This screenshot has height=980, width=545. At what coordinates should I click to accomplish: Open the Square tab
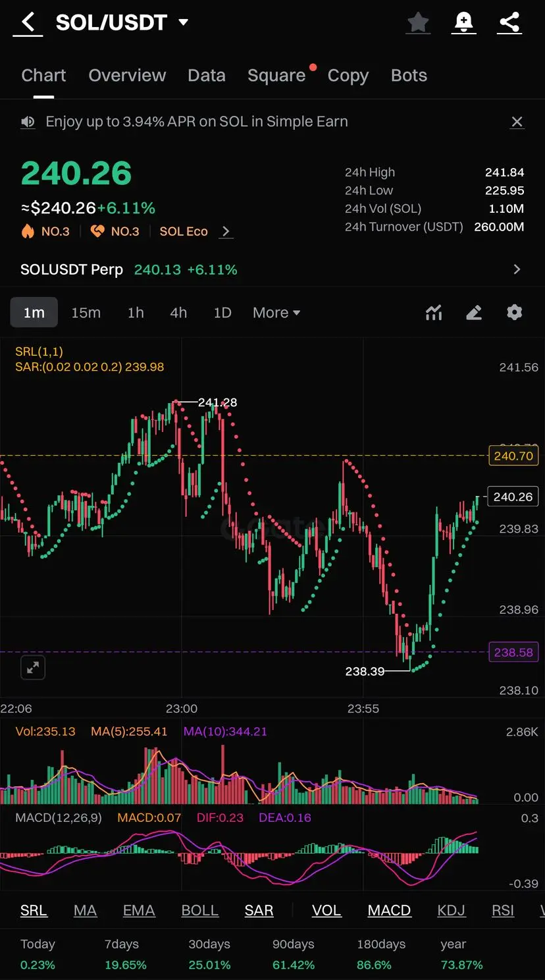[x=276, y=76]
